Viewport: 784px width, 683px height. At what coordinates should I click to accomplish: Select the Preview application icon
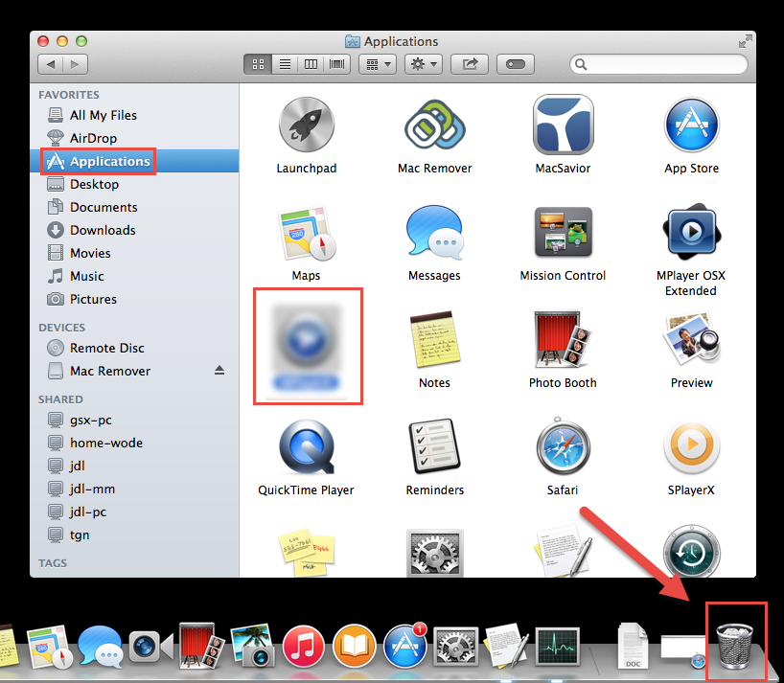691,340
